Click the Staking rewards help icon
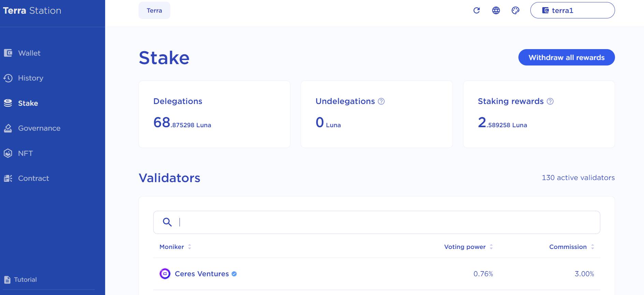 coord(550,101)
